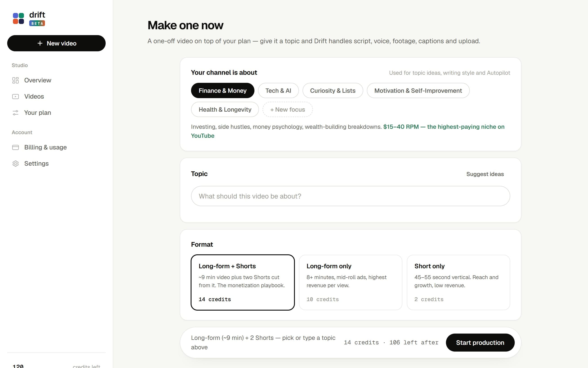Click the '2 credits' label
This screenshot has width=588, height=368.
[x=429, y=299]
